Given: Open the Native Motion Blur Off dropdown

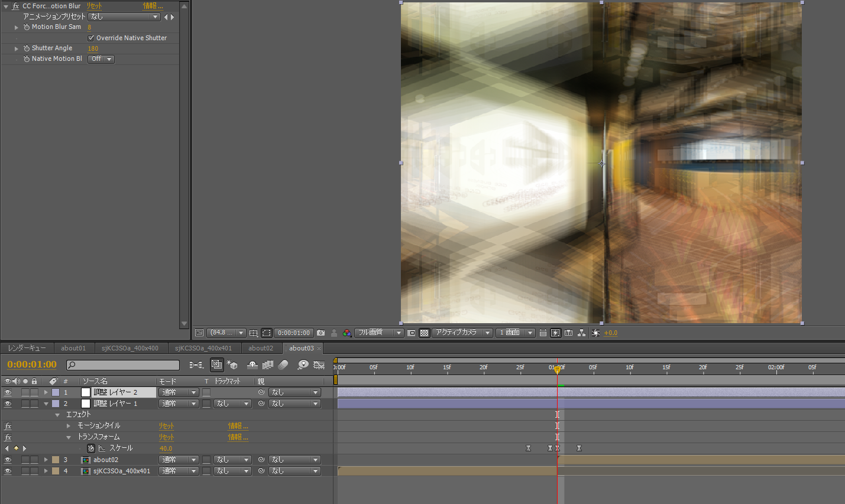Looking at the screenshot, I should point(101,59).
